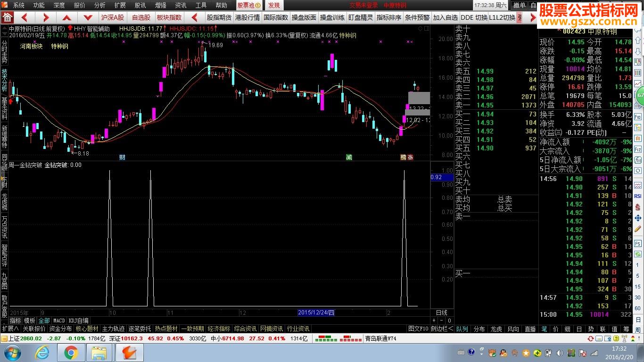
Task: Open Windows Explorer from the taskbar
Action: coord(99,353)
